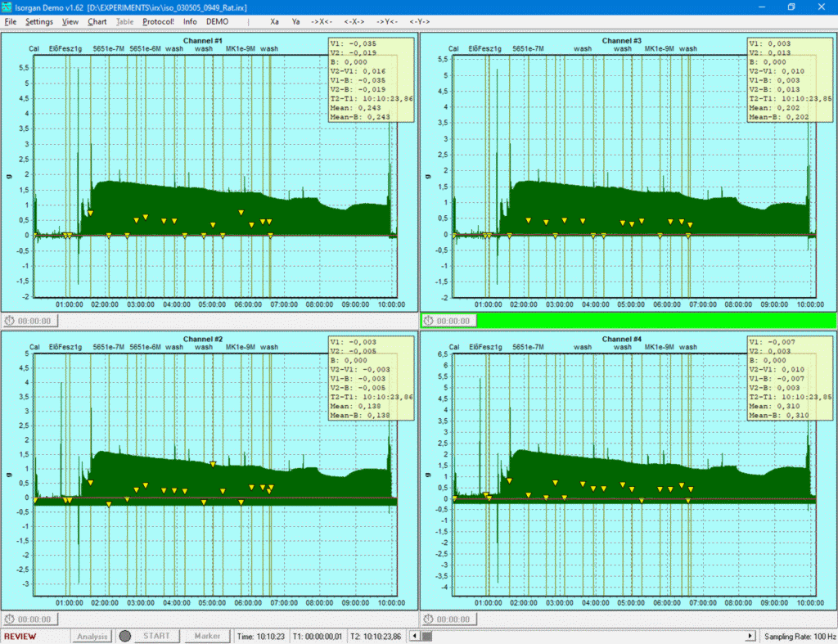Click the Channel #1 timer clock icon
838x644 pixels.
click(x=10, y=322)
